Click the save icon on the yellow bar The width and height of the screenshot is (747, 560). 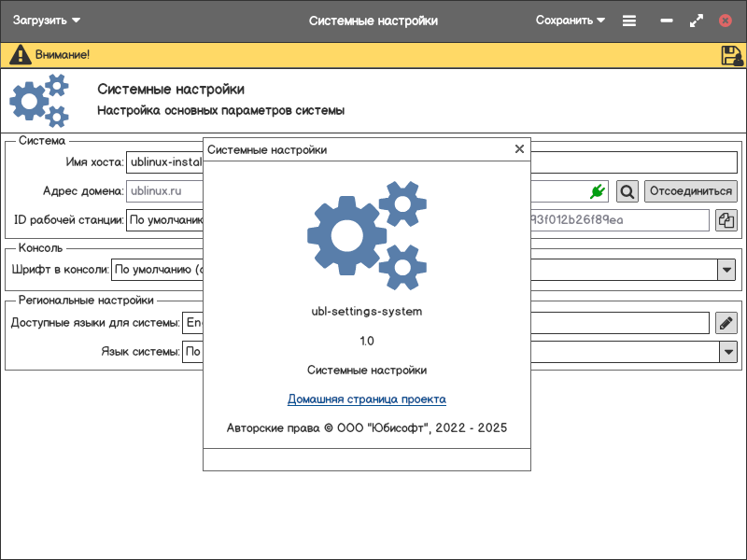pos(731,55)
